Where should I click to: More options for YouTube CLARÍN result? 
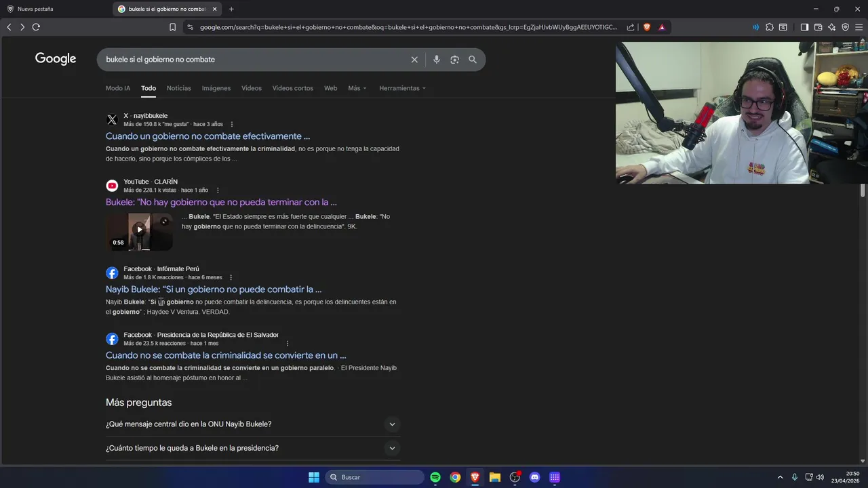(x=218, y=190)
